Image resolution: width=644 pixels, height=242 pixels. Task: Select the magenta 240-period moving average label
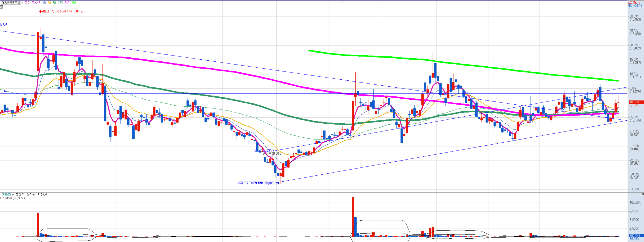[x=67, y=3]
